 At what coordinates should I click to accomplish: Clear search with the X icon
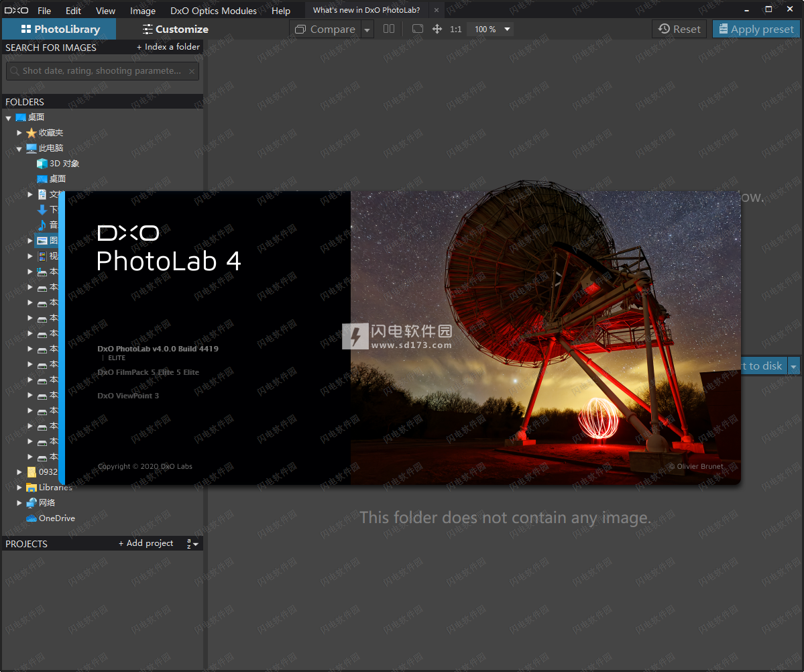(x=192, y=71)
